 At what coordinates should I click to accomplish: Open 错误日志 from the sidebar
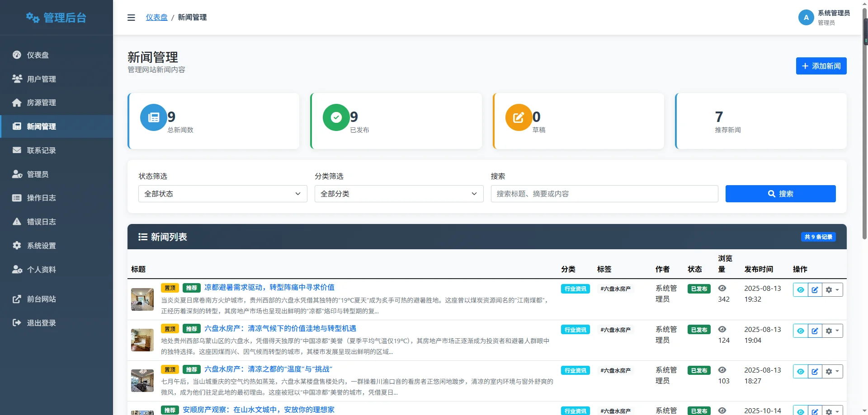(x=41, y=221)
